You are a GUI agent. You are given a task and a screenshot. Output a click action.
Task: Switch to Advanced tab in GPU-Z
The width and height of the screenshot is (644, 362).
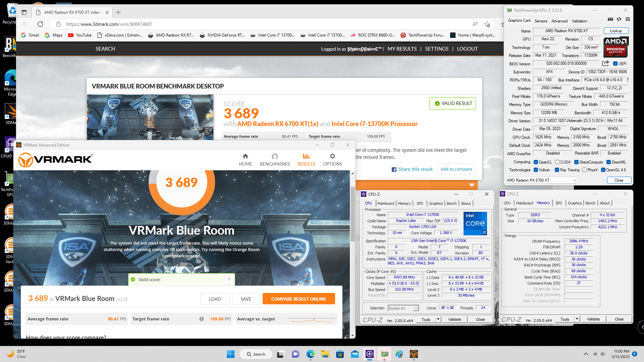tap(559, 21)
